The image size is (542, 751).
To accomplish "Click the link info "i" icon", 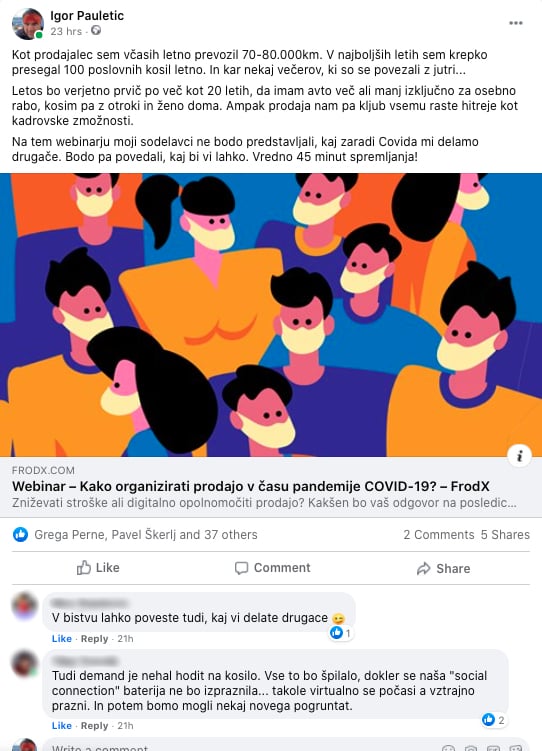I will pyautogui.click(x=519, y=456).
